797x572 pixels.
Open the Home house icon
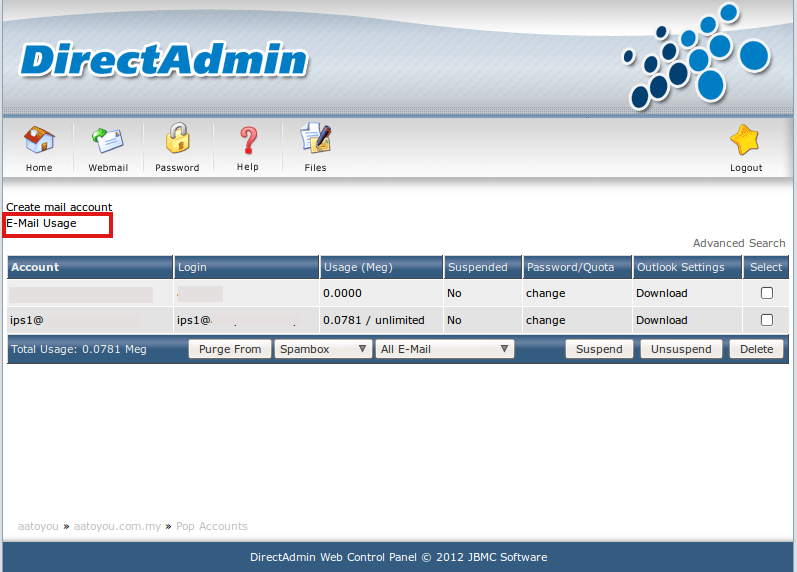pos(39,141)
